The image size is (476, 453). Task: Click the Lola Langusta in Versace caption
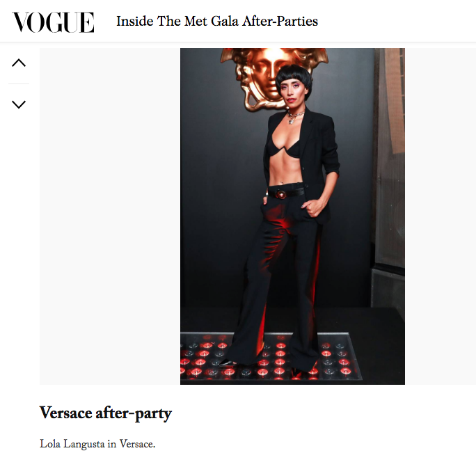[97, 444]
